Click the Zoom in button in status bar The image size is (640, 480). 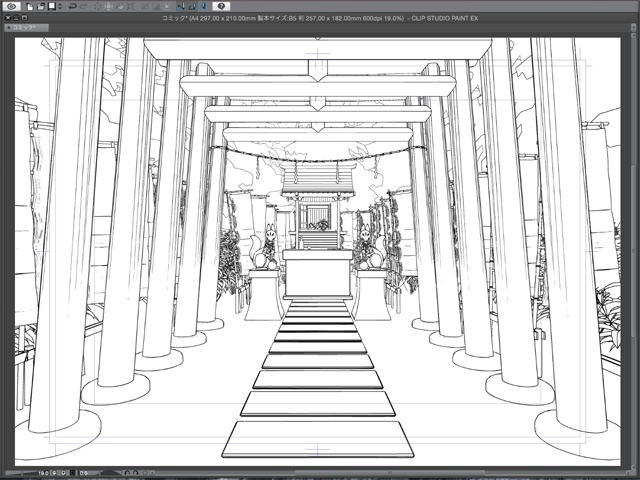(63, 473)
